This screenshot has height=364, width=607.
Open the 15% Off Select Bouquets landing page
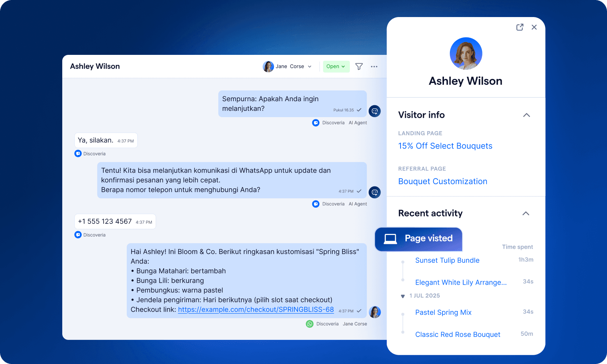pyautogui.click(x=445, y=146)
